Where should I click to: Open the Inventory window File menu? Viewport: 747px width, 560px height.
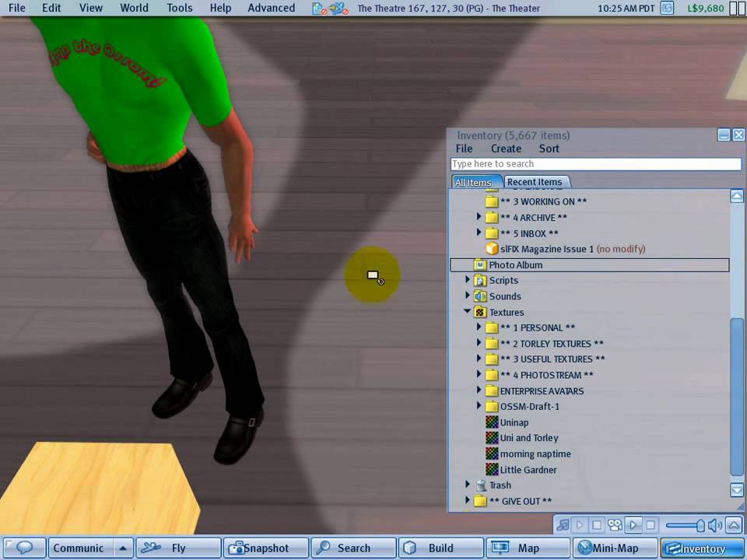[x=464, y=149]
